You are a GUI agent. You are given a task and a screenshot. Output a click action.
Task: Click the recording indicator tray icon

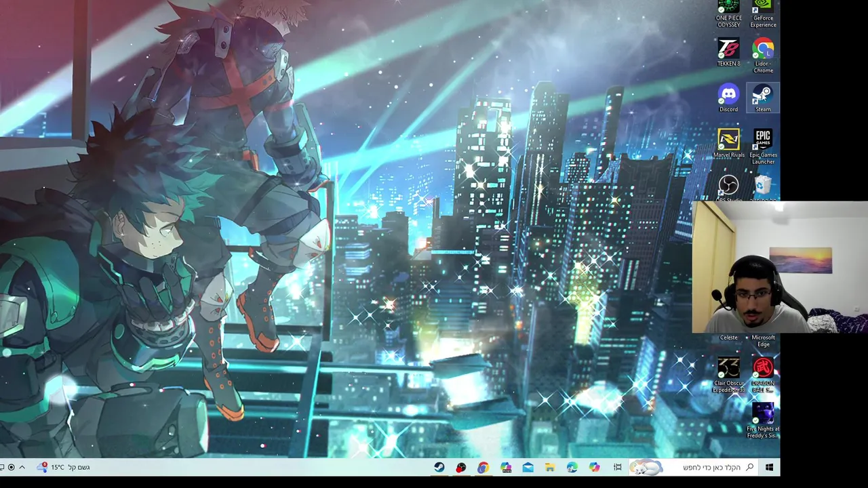(x=11, y=467)
